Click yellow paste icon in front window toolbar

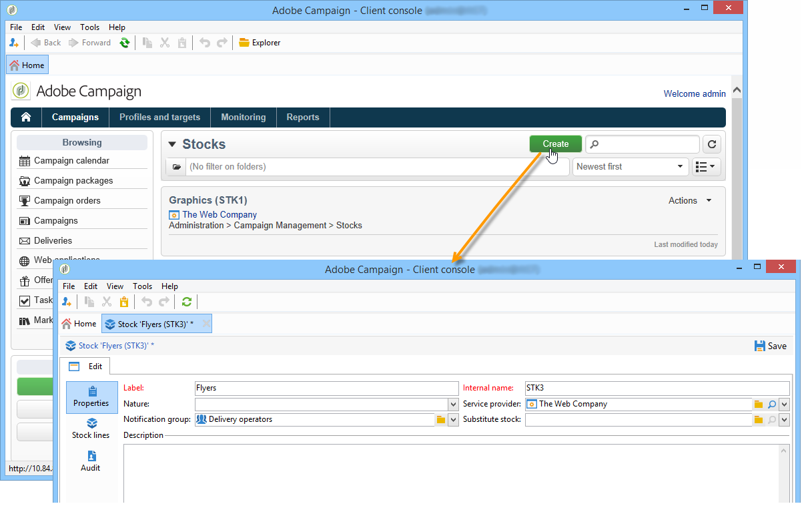point(123,302)
